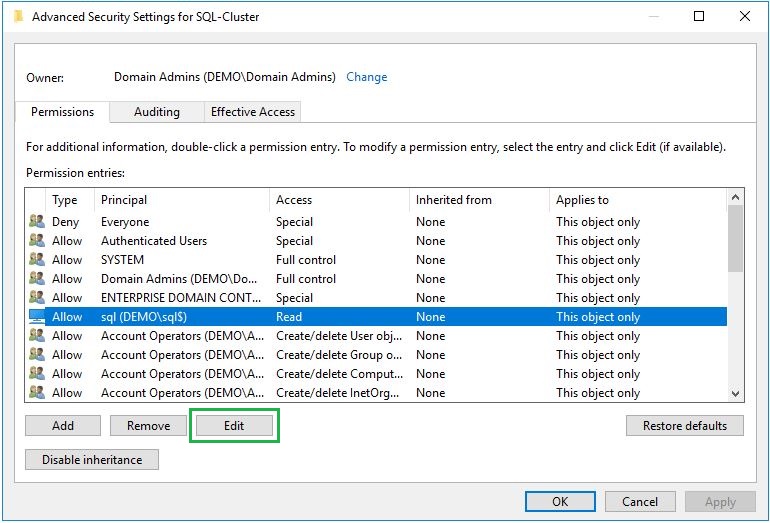The width and height of the screenshot is (770, 523).
Task: Select the Permissions tab
Action: 63,112
